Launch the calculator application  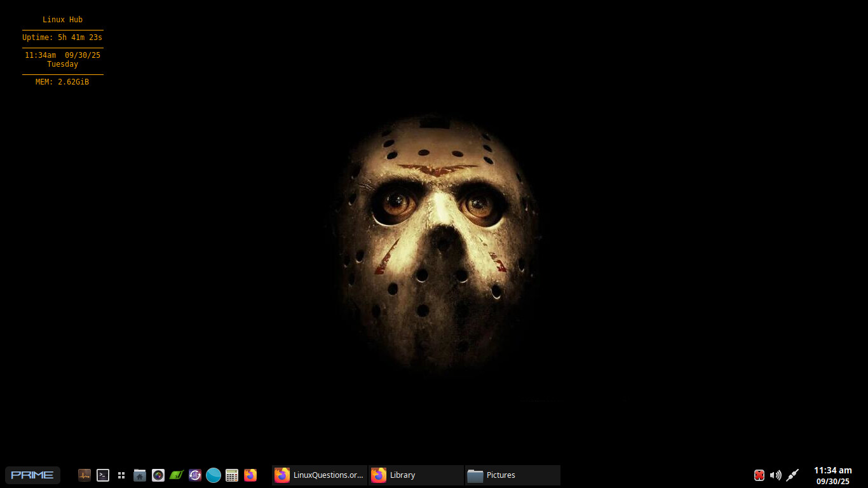(232, 475)
